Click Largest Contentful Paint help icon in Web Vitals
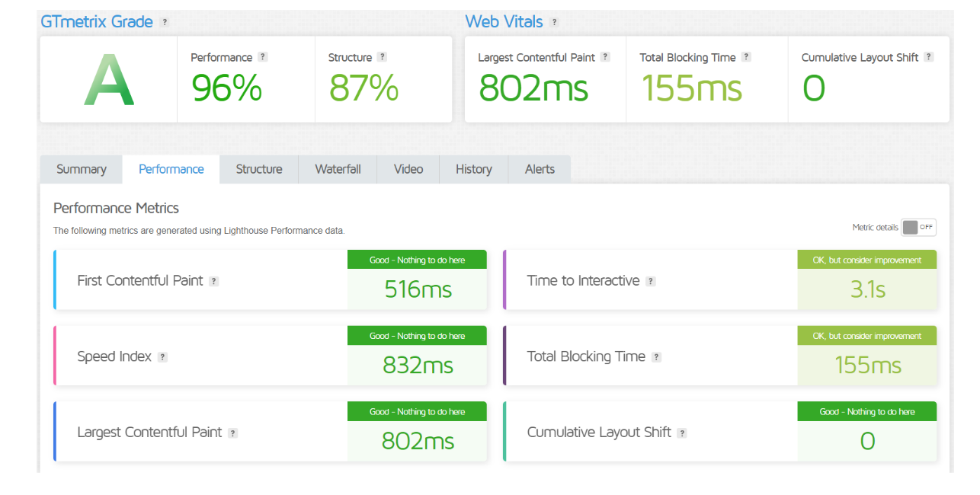 (605, 57)
